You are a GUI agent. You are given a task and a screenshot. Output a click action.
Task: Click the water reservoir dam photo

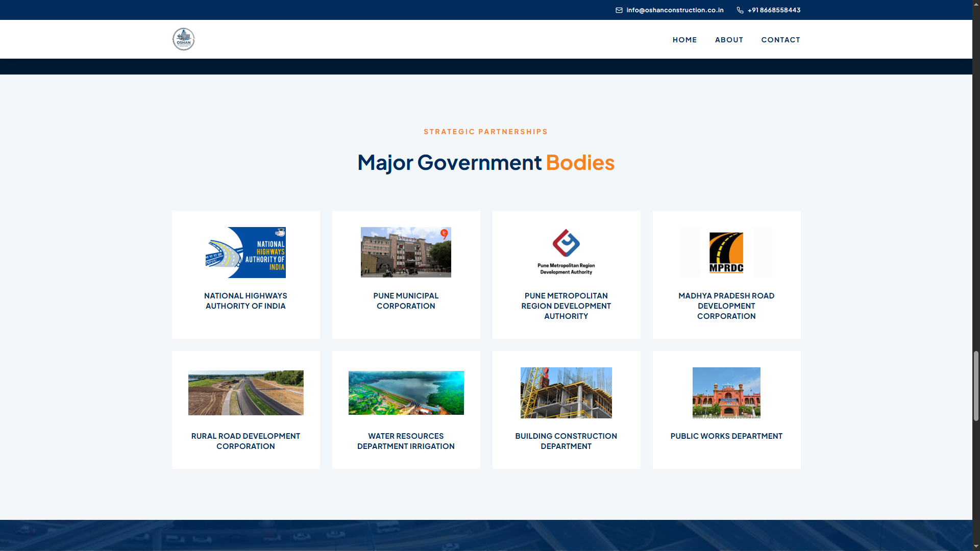pyautogui.click(x=406, y=393)
